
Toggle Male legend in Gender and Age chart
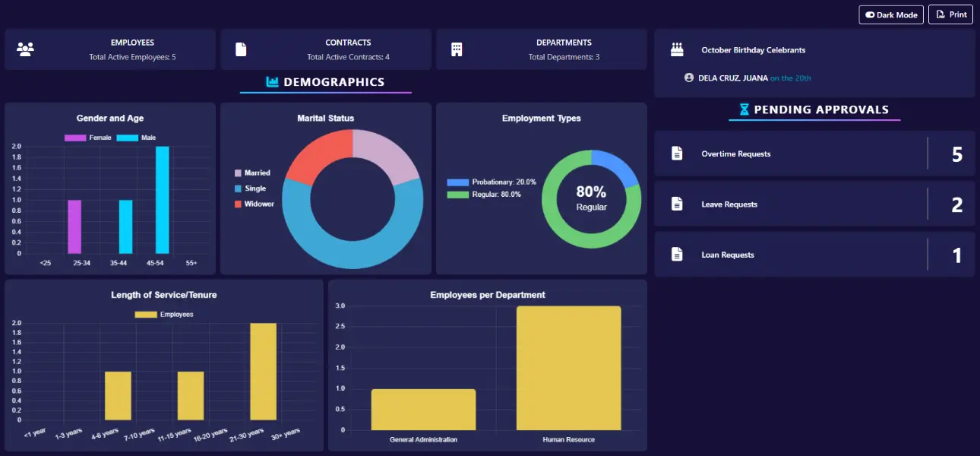pyautogui.click(x=137, y=138)
